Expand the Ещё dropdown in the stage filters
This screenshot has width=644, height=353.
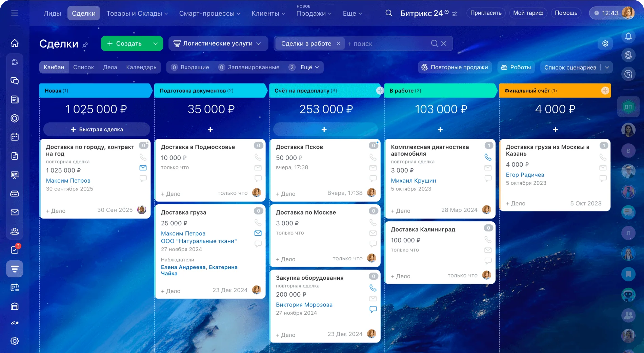click(308, 67)
